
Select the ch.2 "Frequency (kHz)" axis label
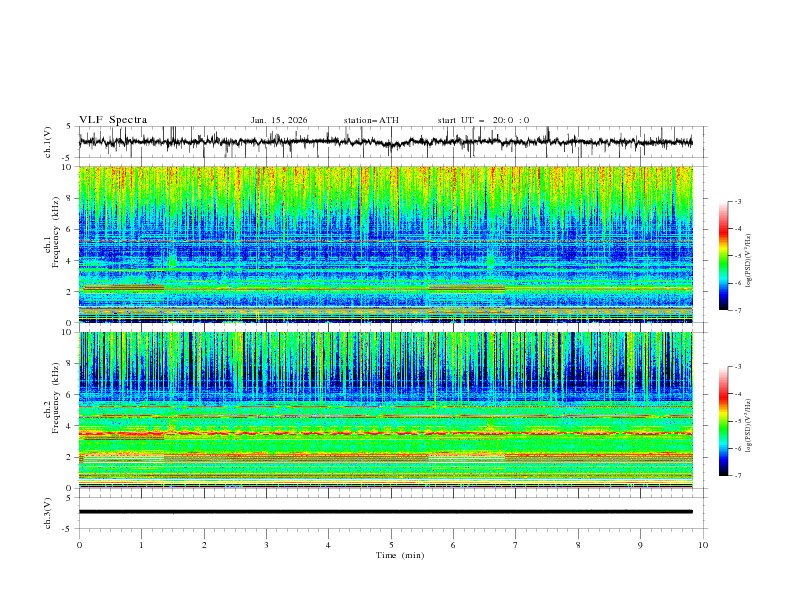coord(55,397)
